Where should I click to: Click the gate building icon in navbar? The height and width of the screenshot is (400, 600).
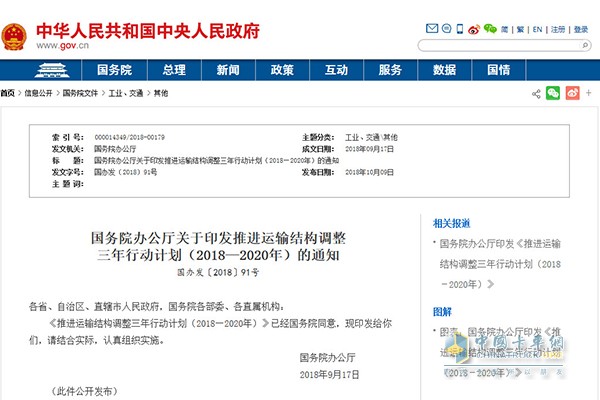50,71
